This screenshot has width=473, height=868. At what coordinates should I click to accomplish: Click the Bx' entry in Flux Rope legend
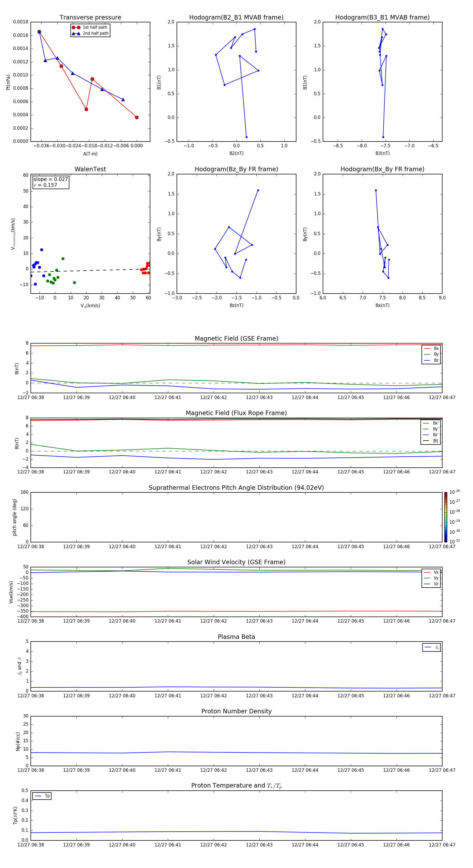coord(431,423)
